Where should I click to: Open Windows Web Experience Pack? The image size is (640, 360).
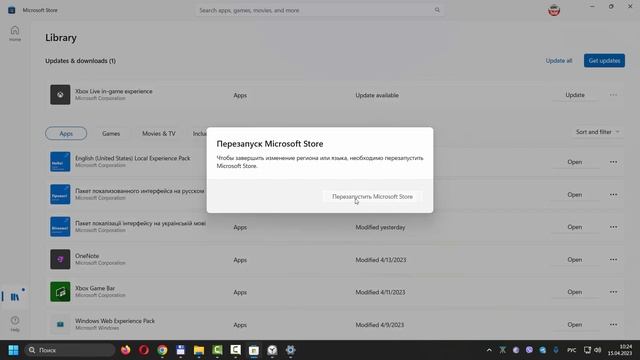point(574,324)
